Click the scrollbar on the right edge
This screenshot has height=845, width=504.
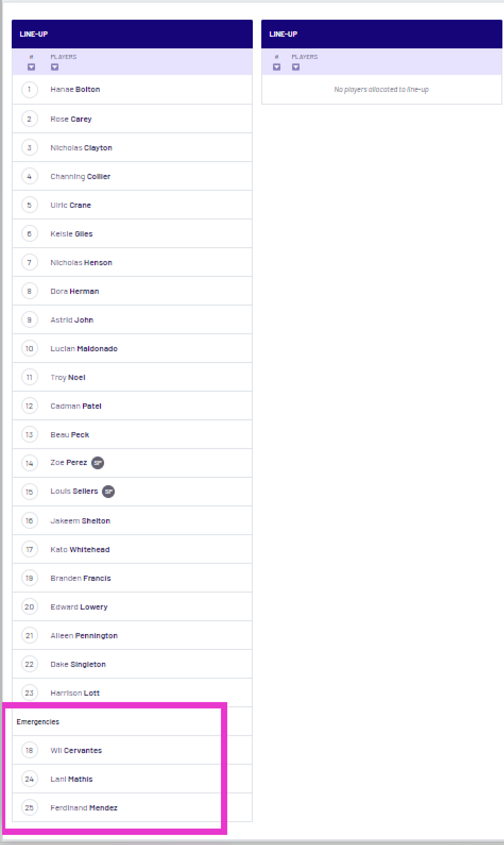pos(501,422)
